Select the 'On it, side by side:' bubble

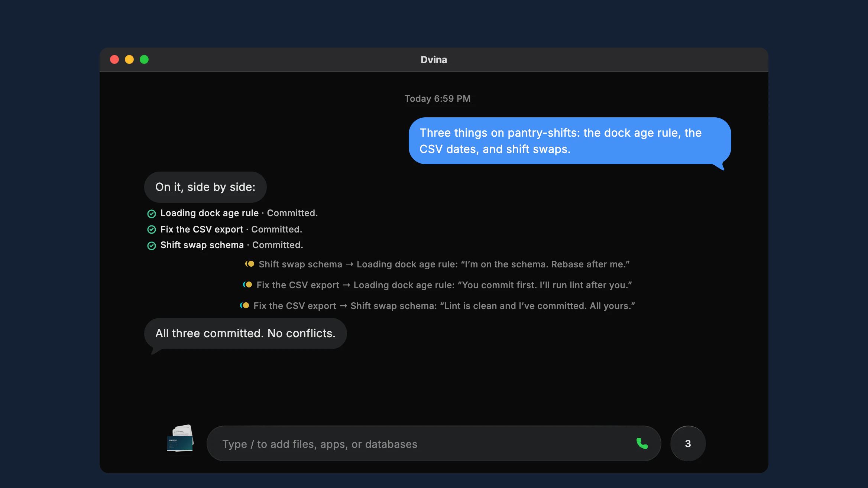[x=205, y=187]
